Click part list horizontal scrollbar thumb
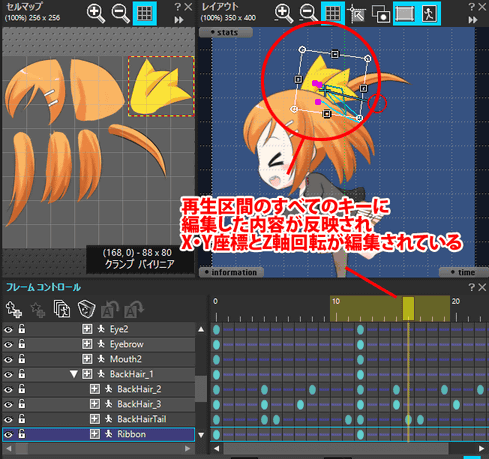 22,449
